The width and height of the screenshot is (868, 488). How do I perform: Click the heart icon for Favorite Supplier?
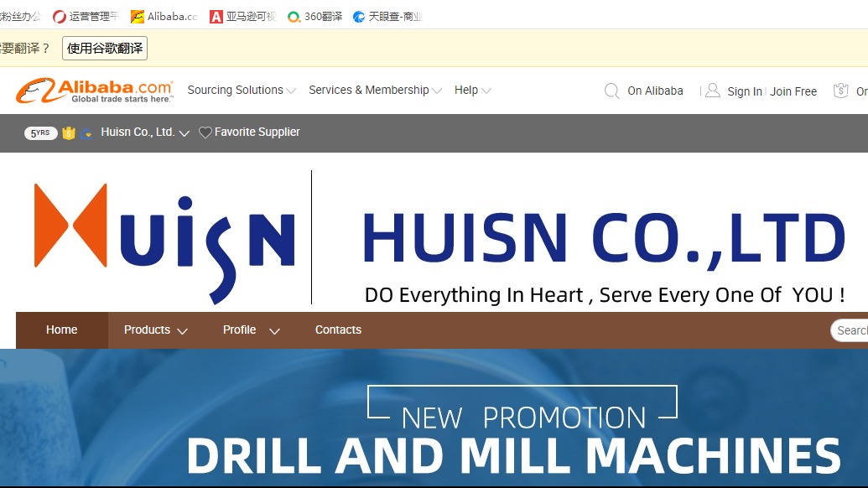coord(205,132)
